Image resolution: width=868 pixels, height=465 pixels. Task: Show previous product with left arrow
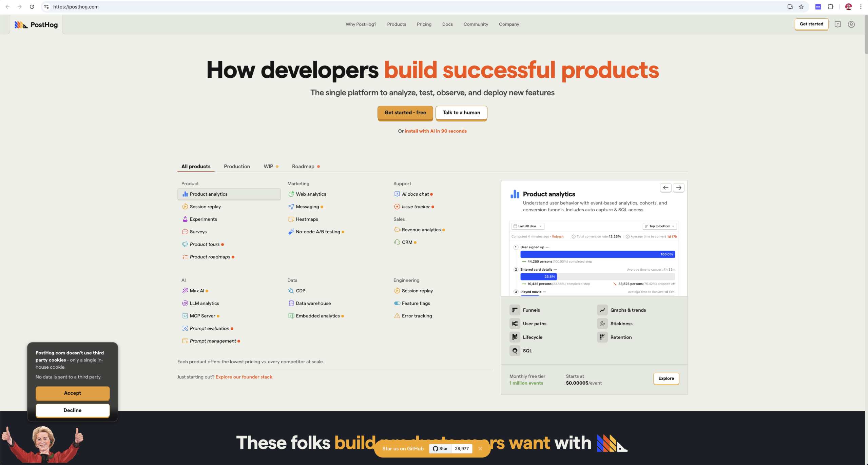666,188
